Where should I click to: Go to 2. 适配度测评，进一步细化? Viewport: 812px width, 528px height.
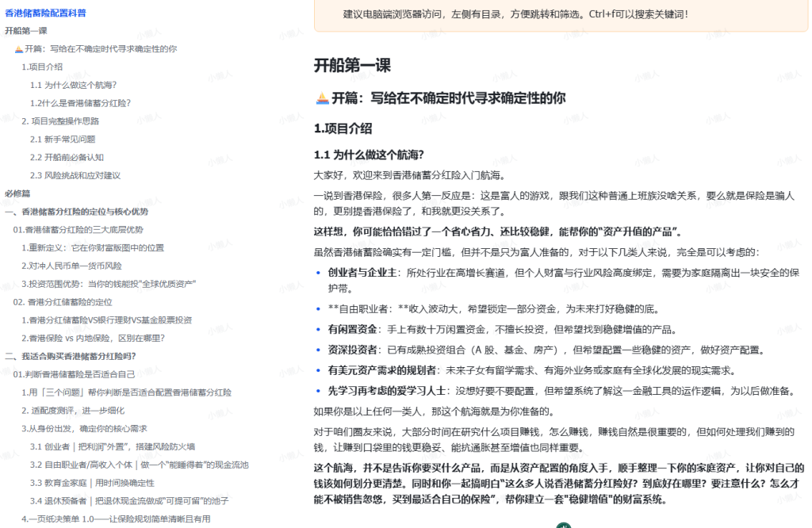click(x=73, y=411)
